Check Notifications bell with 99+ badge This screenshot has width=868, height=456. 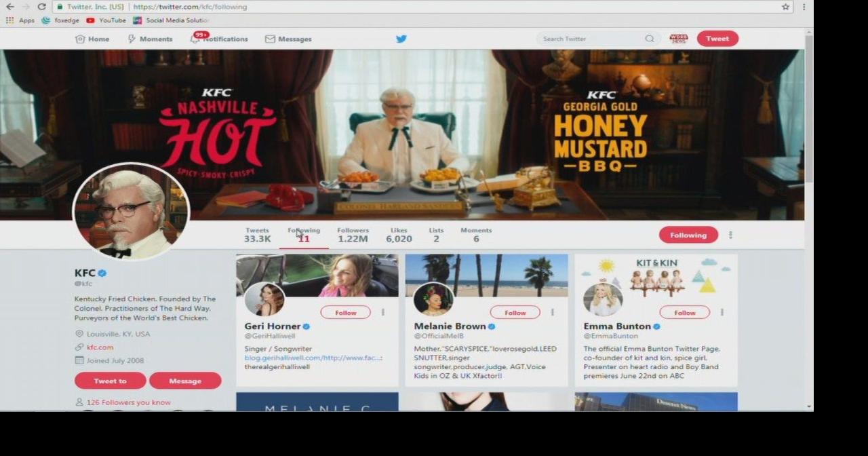[x=196, y=39]
